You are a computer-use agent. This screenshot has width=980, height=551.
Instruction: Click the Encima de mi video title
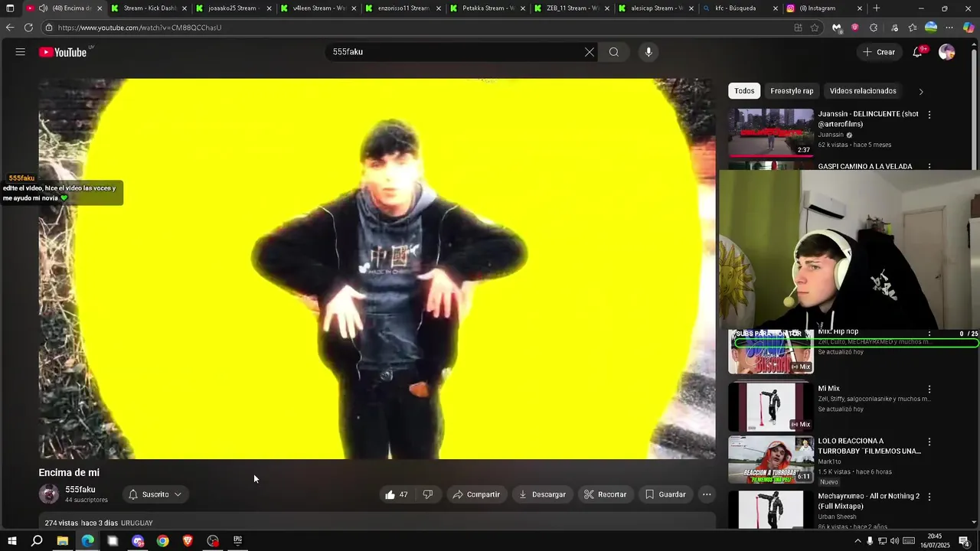[69, 473]
